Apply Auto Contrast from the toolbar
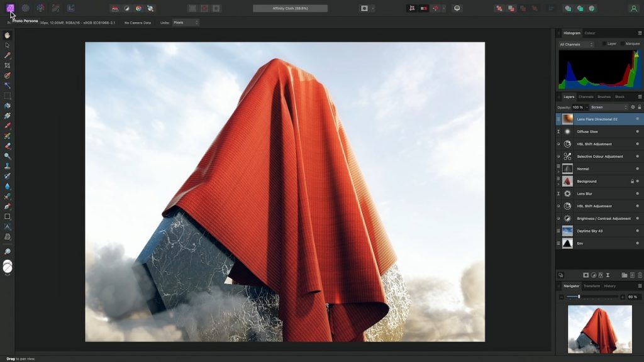Screen dimensions: 644x362 [127, 8]
